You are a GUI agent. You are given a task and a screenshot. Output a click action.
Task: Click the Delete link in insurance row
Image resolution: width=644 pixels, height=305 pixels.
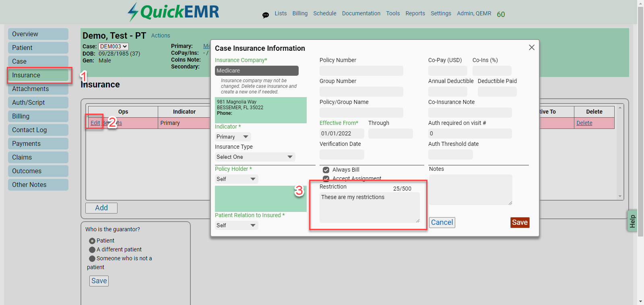tap(584, 123)
